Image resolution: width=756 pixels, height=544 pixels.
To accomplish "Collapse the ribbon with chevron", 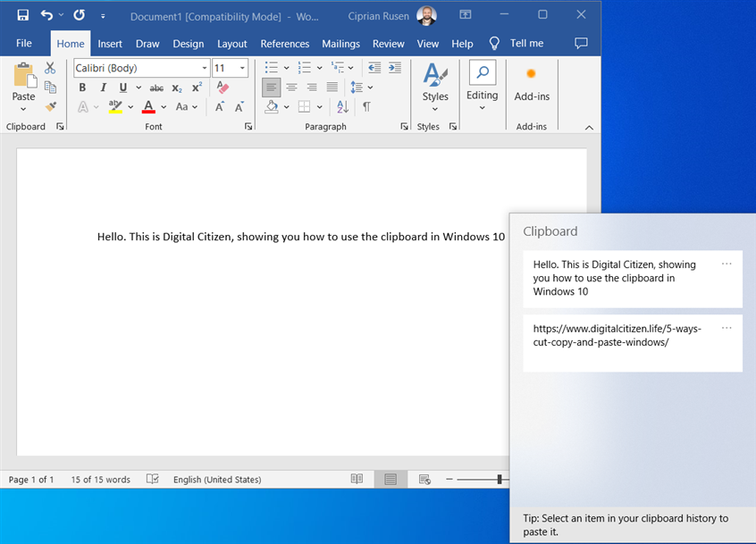I will 589,127.
